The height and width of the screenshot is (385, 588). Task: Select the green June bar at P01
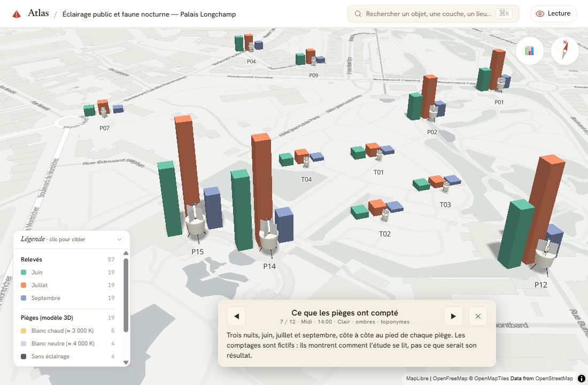pyautogui.click(x=483, y=79)
